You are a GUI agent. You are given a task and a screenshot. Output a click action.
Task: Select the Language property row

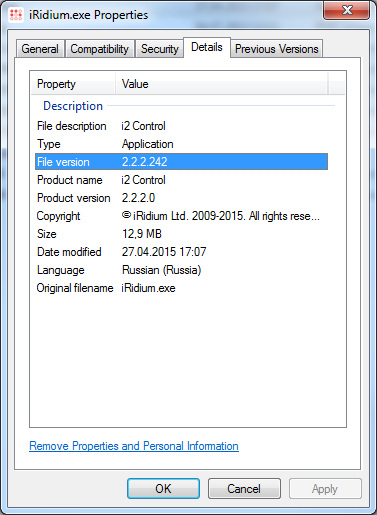[181, 270]
